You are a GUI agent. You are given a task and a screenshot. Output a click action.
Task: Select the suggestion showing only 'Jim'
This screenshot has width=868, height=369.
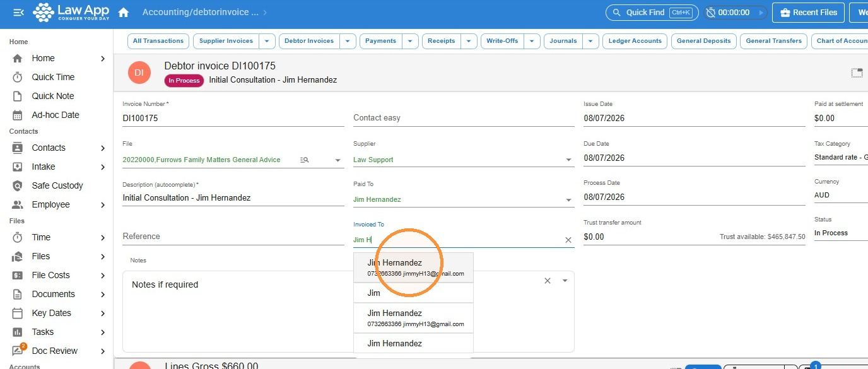click(413, 293)
